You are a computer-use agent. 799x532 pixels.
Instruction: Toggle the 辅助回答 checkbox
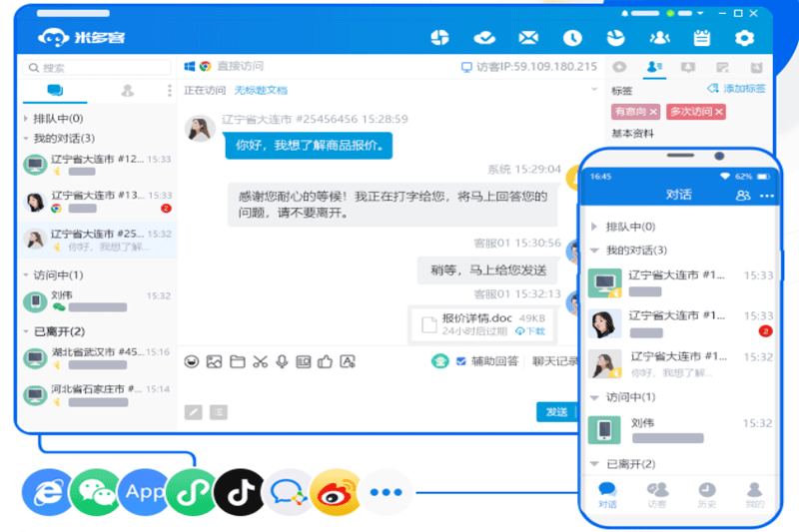(460, 361)
